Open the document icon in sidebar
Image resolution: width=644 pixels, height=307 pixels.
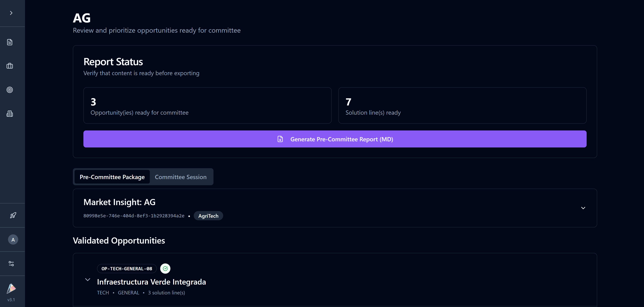pyautogui.click(x=10, y=42)
